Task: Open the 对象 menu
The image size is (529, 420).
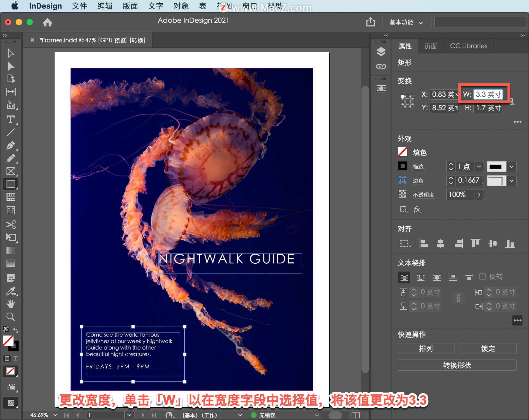Action: point(181,6)
